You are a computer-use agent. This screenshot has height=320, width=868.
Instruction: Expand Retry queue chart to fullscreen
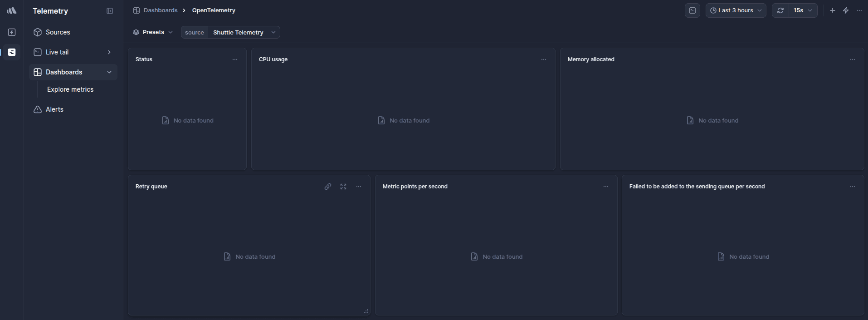point(343,187)
